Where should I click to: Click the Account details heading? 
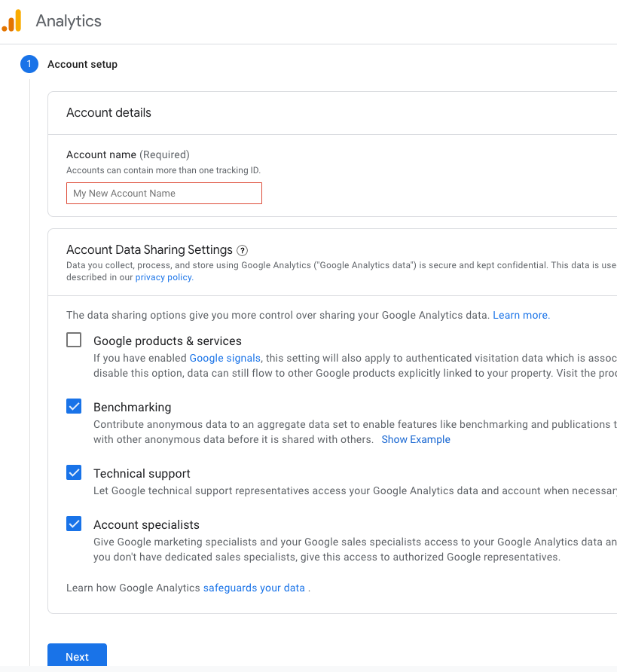pyautogui.click(x=108, y=112)
